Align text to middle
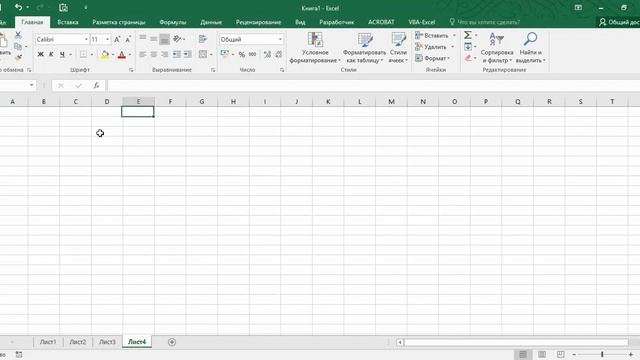This screenshot has width=640, height=360. 153,39
